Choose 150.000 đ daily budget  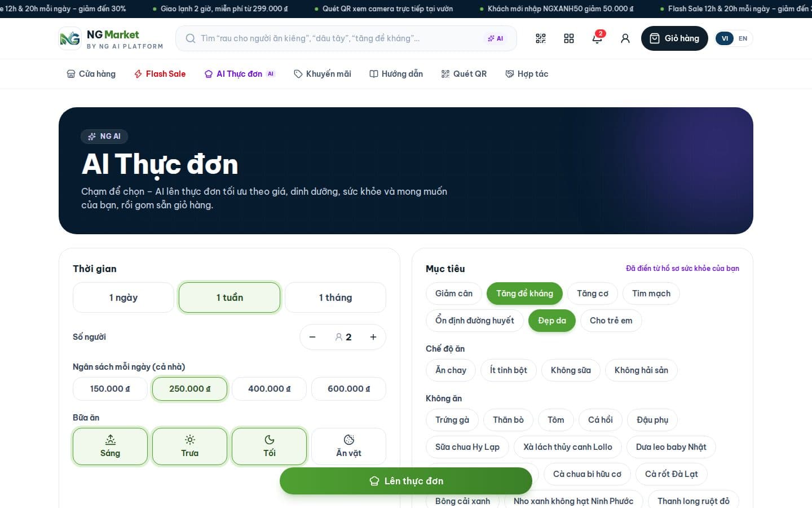(110, 389)
